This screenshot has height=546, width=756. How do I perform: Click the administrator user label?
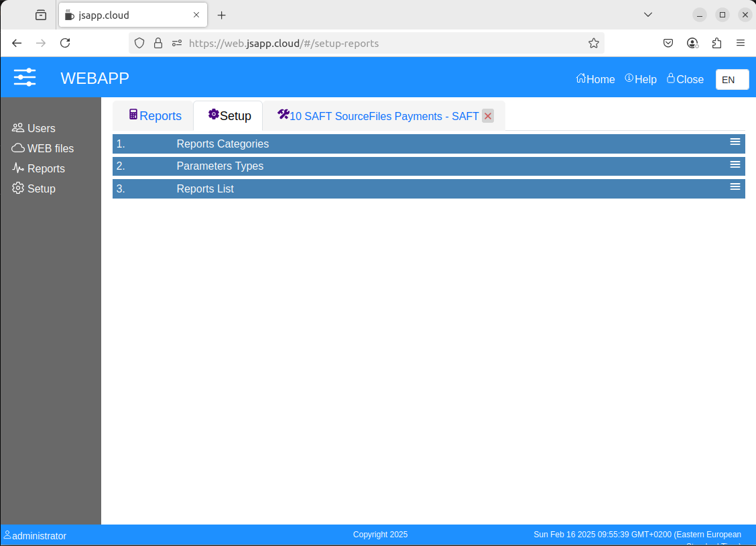[x=36, y=535]
